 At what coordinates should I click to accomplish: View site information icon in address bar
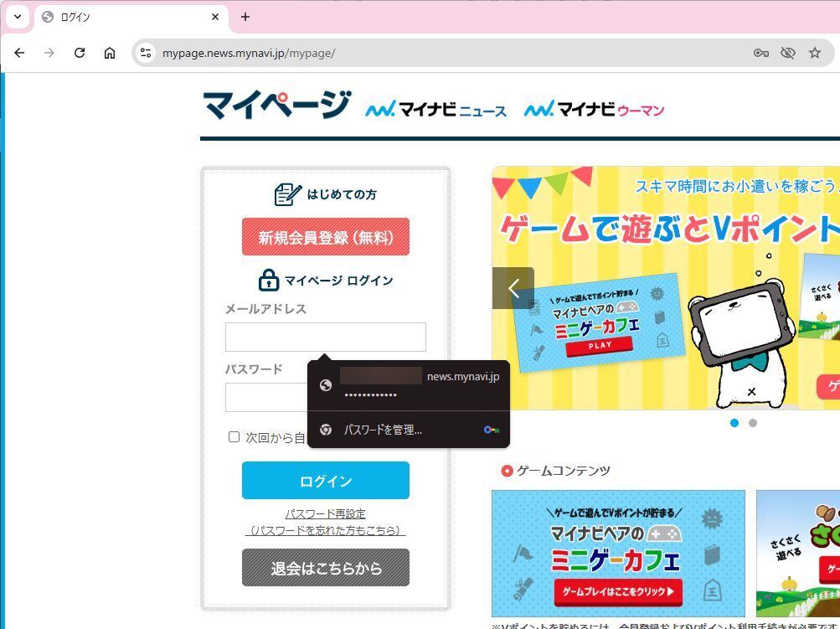coord(146,53)
